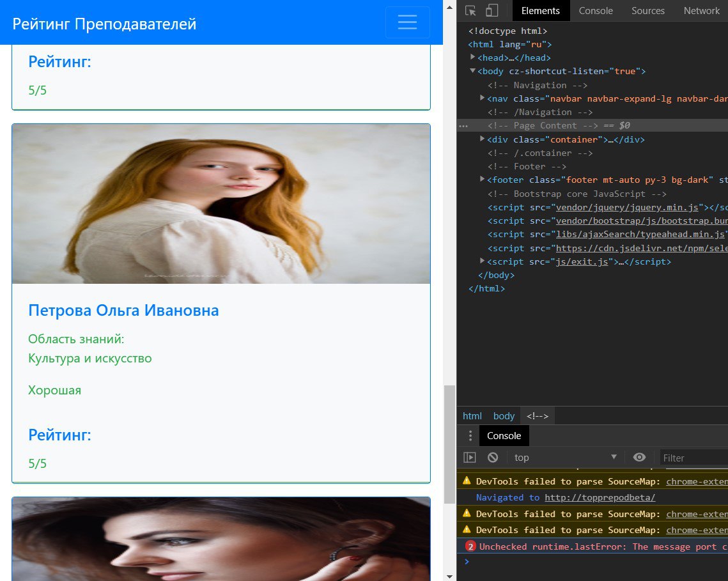
Task: Select the comment node breadcrumb
Action: (x=537, y=416)
